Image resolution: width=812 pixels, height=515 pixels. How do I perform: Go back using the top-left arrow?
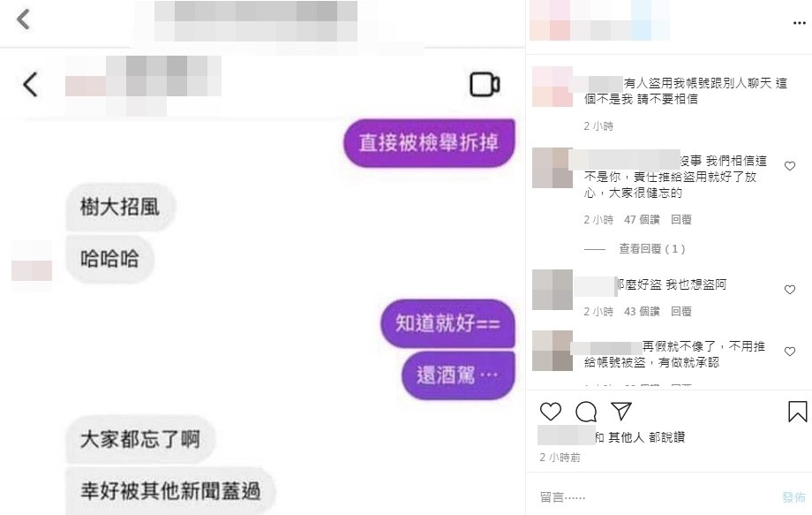click(x=23, y=19)
